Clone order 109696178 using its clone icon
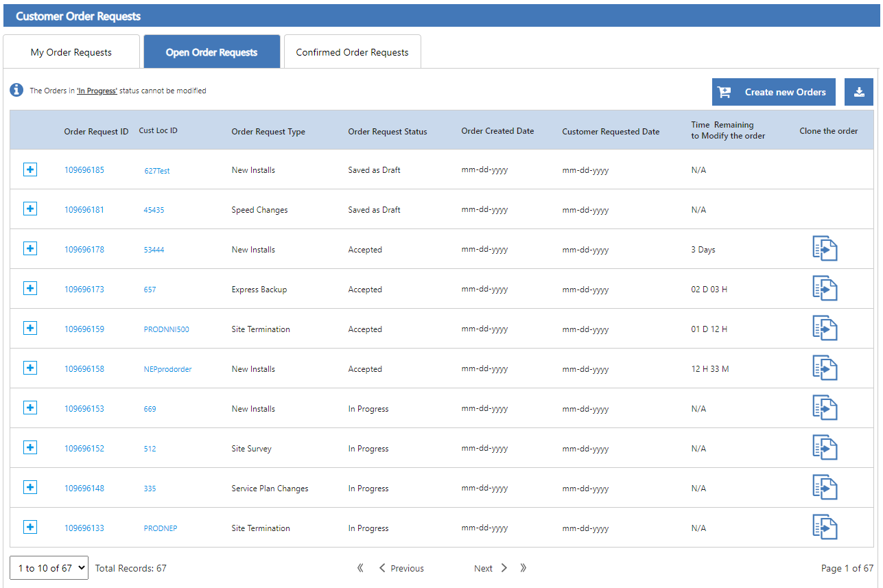Viewport: 883px width, 588px height. coord(825,248)
